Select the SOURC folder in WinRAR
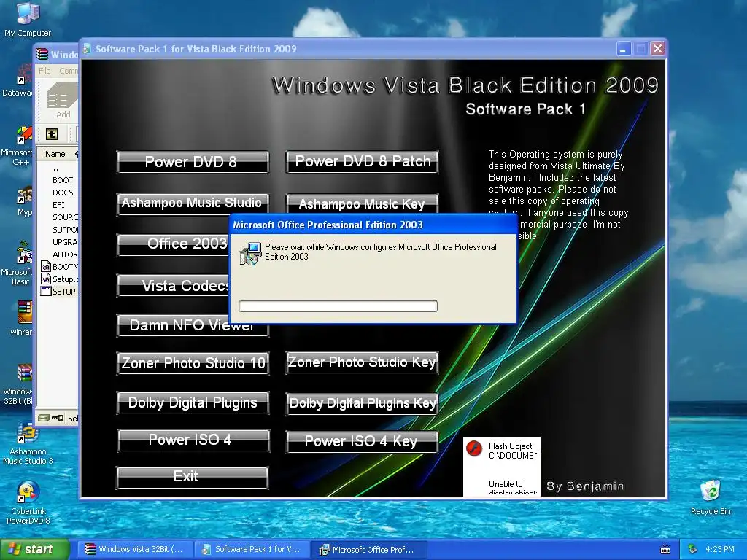This screenshot has width=747, height=560. [x=65, y=217]
